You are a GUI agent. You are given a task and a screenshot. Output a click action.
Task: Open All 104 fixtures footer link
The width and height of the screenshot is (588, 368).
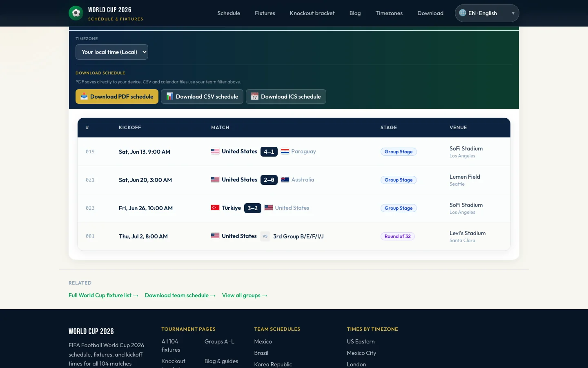[171, 346]
